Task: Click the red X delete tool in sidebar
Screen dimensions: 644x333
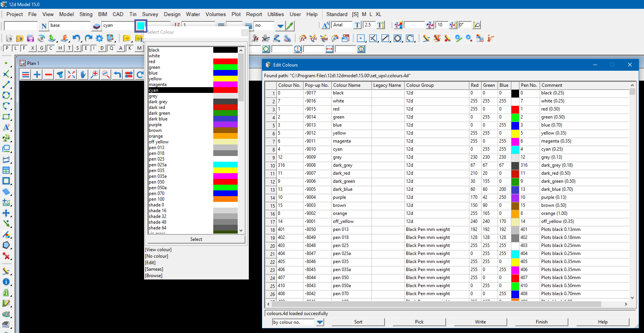Action: [6, 256]
